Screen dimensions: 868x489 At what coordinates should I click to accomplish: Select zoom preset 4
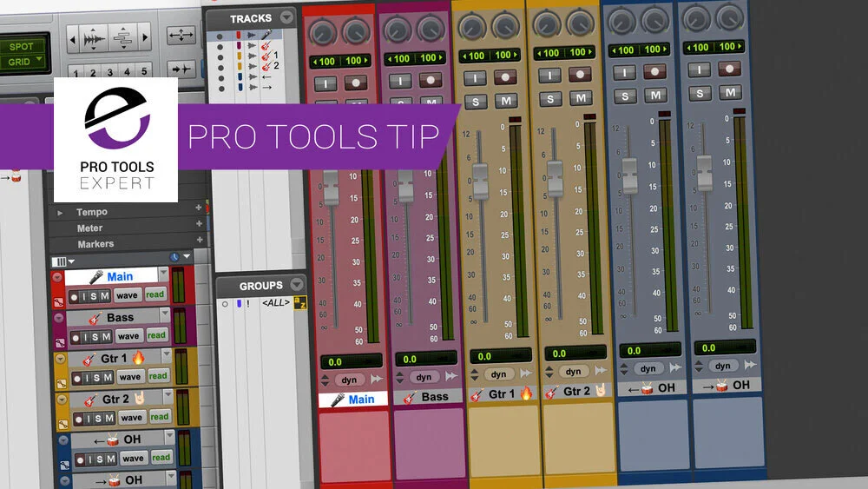point(128,71)
